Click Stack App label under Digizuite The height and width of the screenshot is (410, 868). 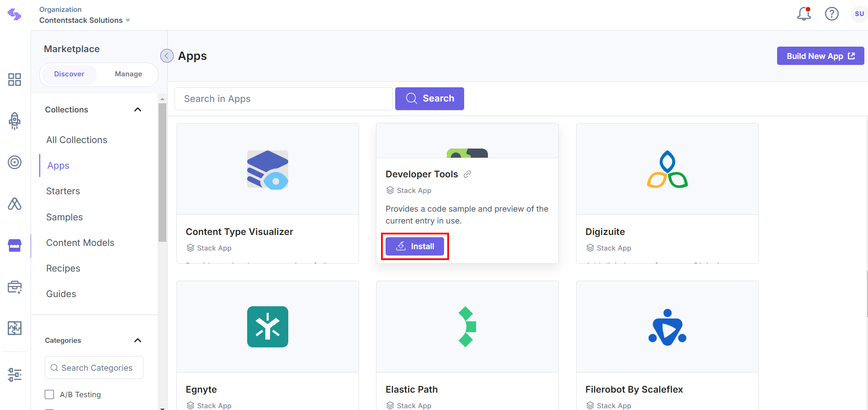(614, 248)
